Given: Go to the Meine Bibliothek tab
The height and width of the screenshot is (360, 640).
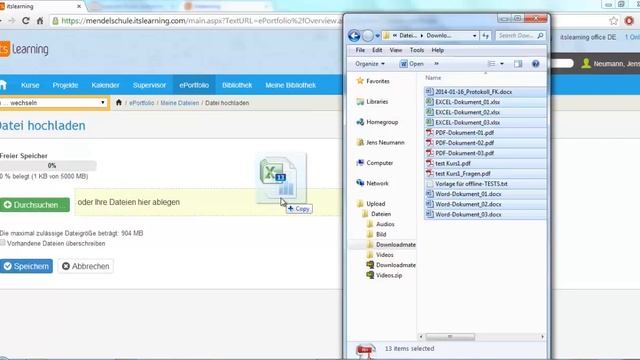Looking at the screenshot, I should [x=291, y=85].
